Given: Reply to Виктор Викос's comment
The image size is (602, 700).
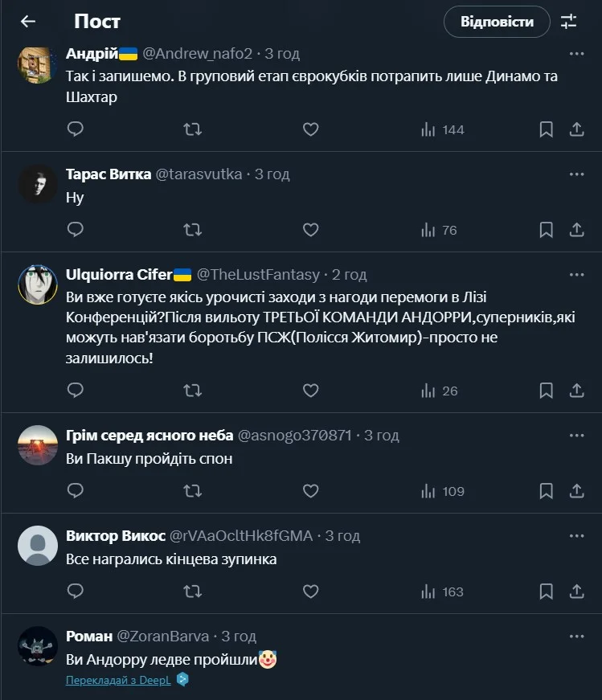Looking at the screenshot, I should 75,592.
